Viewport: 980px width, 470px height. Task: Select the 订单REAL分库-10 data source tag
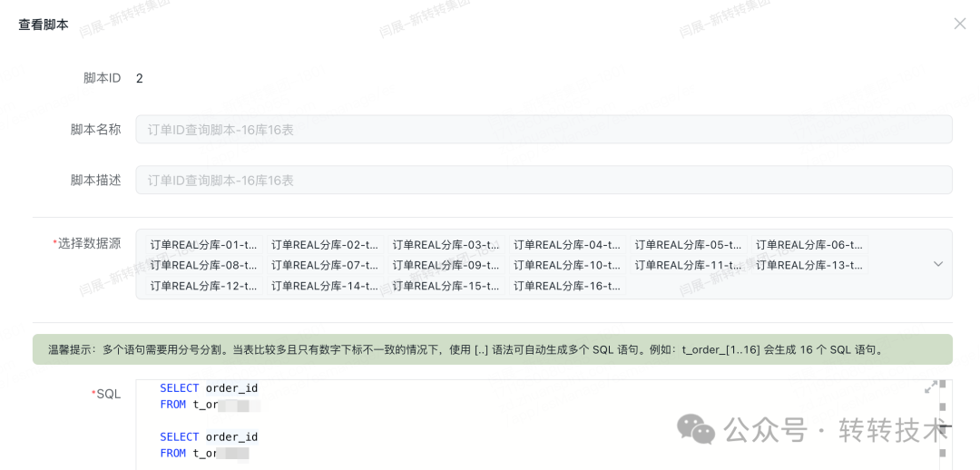tap(567, 265)
